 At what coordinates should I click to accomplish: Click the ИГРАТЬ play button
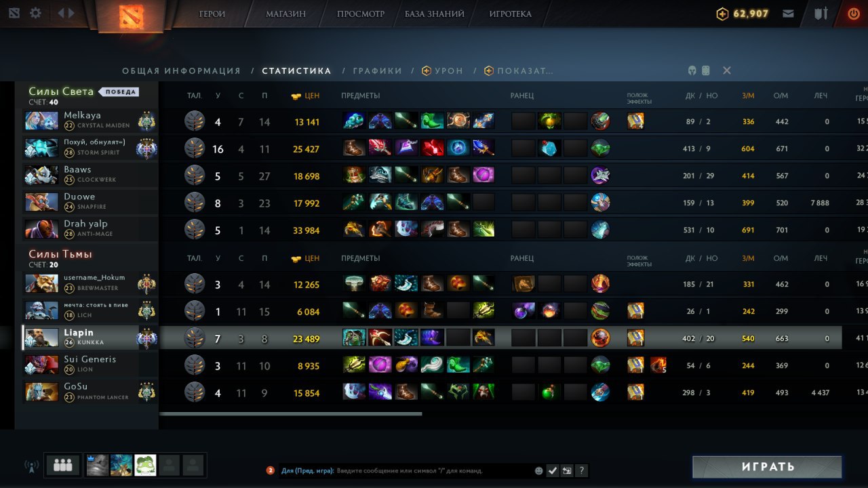(x=767, y=467)
